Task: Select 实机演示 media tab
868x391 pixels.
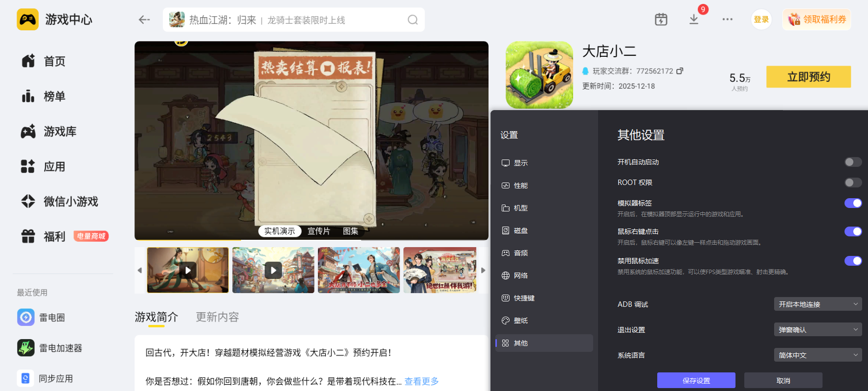Action: point(280,231)
